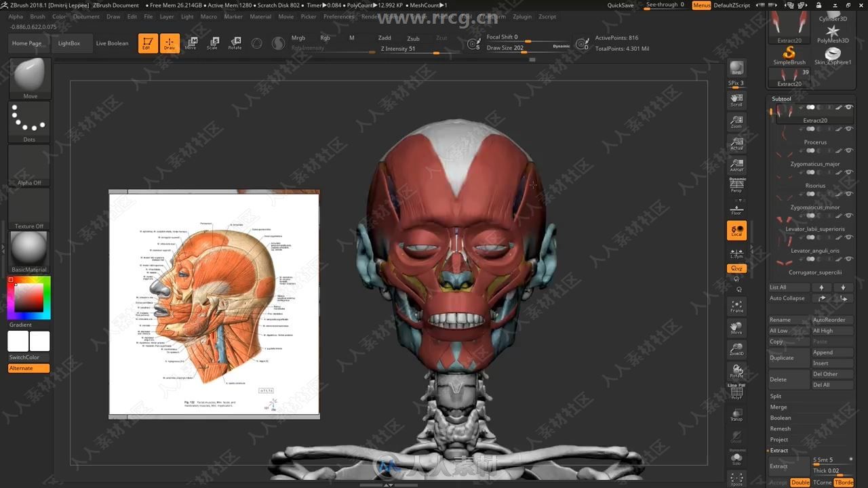This screenshot has width=868, height=488.
Task: Toggle Solo mode
Action: click(736, 459)
